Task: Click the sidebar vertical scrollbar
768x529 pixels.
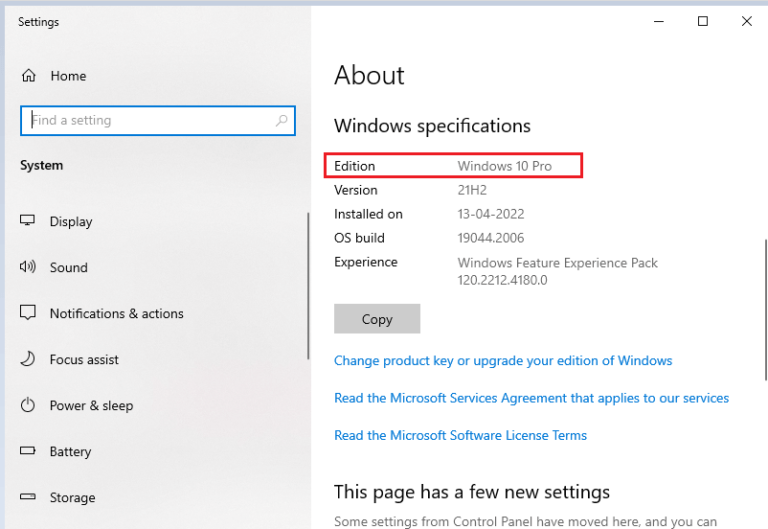Action: [308, 285]
